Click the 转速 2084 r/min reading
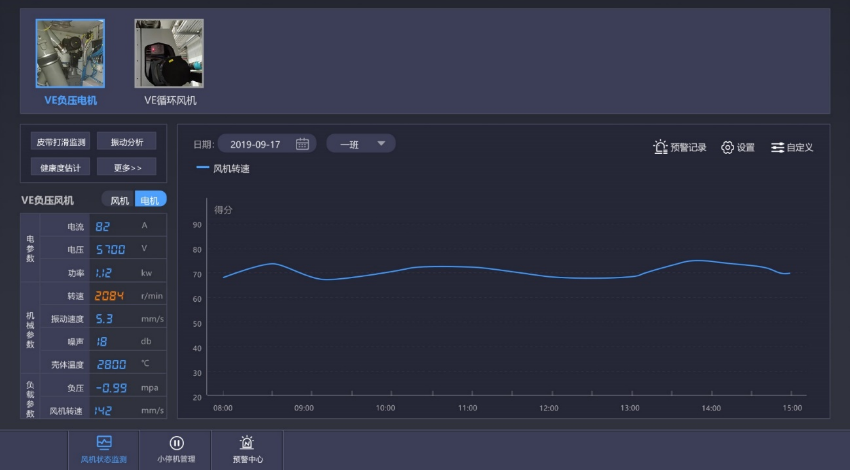 pyautogui.click(x=110, y=296)
